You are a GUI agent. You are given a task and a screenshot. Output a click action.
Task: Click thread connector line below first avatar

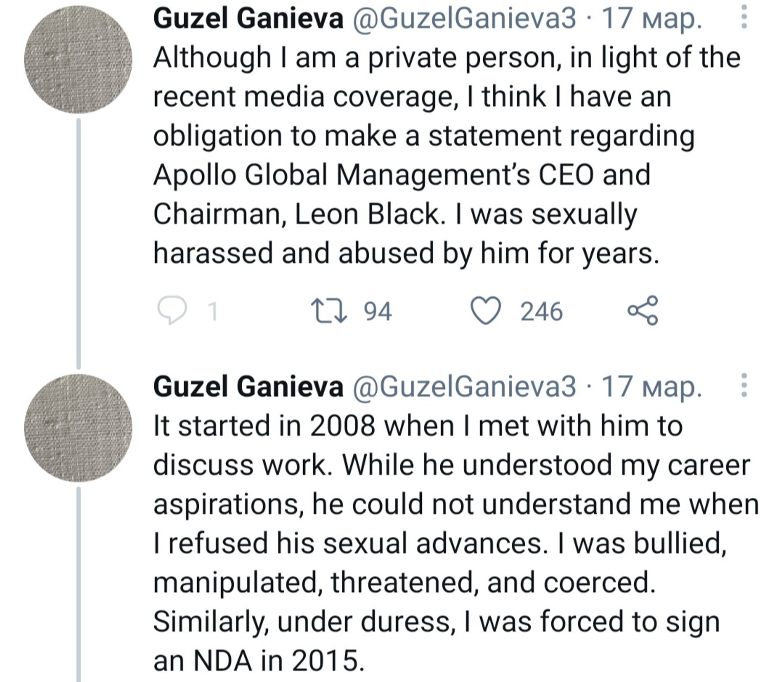point(78,243)
